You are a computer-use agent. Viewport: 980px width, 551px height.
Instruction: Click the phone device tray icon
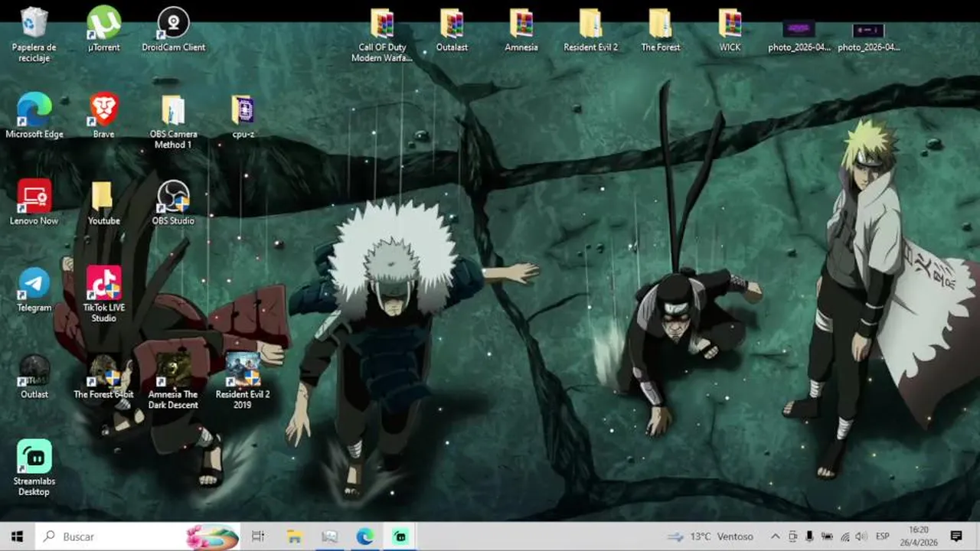pos(809,536)
